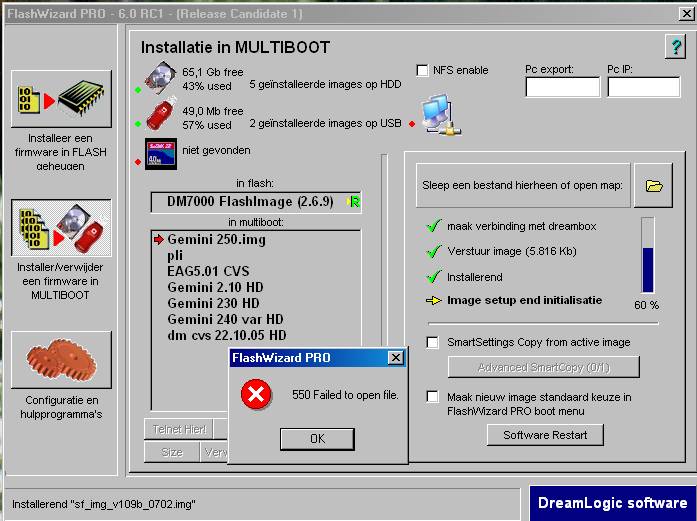This screenshot has width=697, height=521.
Task: Click the network computers icon
Action: pos(440,115)
